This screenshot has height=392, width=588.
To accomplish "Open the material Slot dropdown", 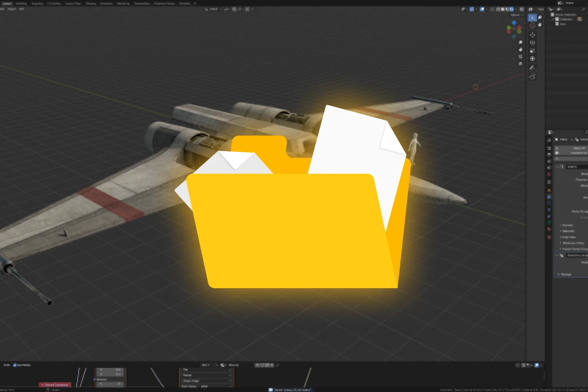I will click(x=209, y=365).
